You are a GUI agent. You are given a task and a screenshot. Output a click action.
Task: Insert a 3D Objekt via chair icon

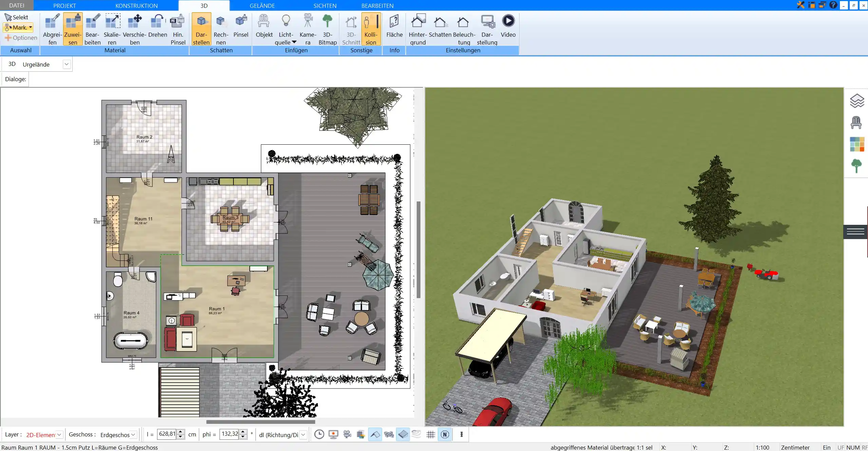tap(264, 26)
